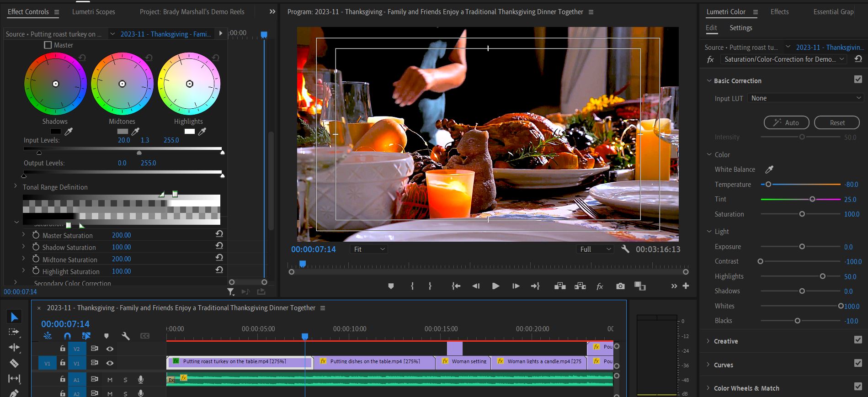Pick white balance with eyedropper
The width and height of the screenshot is (868, 397).
point(769,169)
